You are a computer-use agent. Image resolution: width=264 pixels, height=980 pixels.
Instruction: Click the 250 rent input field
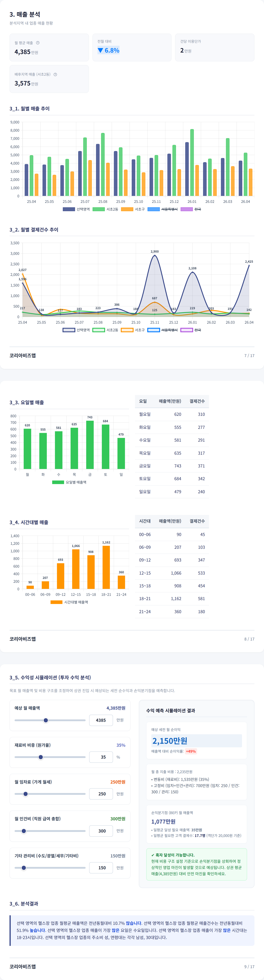pyautogui.click(x=101, y=794)
